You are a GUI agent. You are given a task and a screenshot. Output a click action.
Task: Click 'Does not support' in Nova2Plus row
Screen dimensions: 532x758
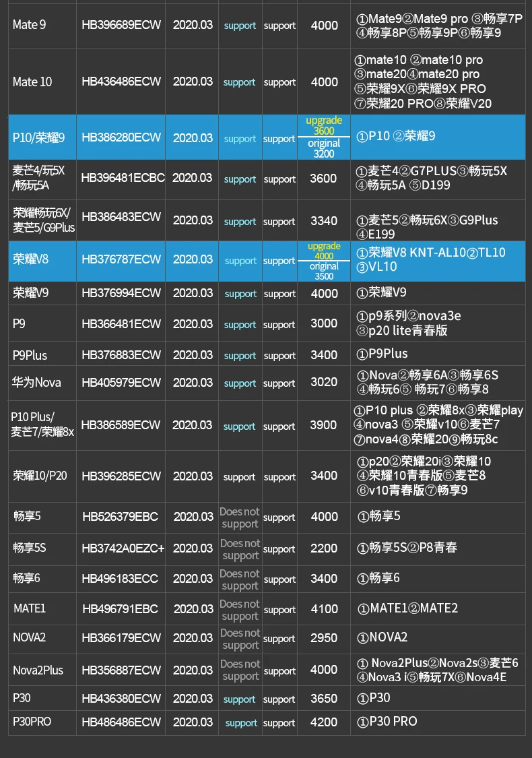pyautogui.click(x=240, y=670)
